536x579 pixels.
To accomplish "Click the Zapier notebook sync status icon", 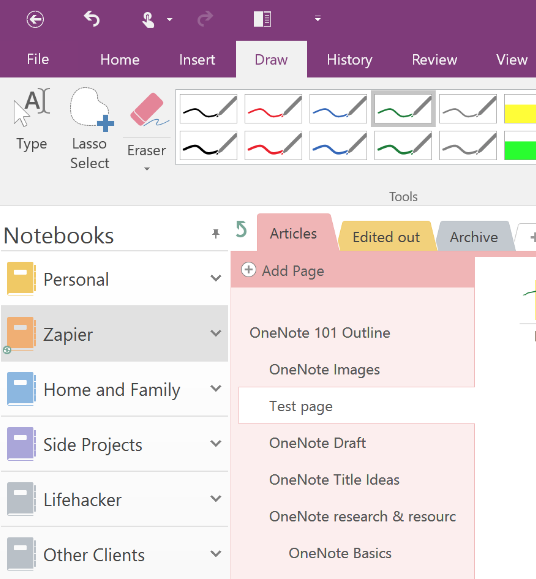I will pyautogui.click(x=7, y=350).
